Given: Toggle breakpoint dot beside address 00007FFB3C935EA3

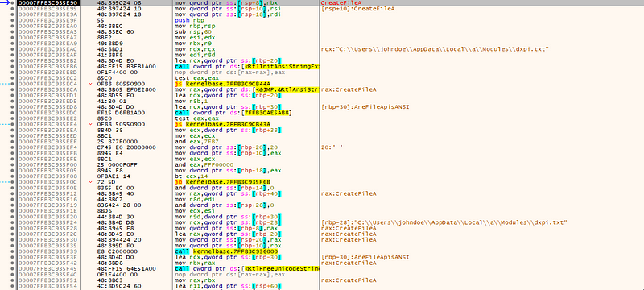Looking at the screenshot, I should (12, 31).
